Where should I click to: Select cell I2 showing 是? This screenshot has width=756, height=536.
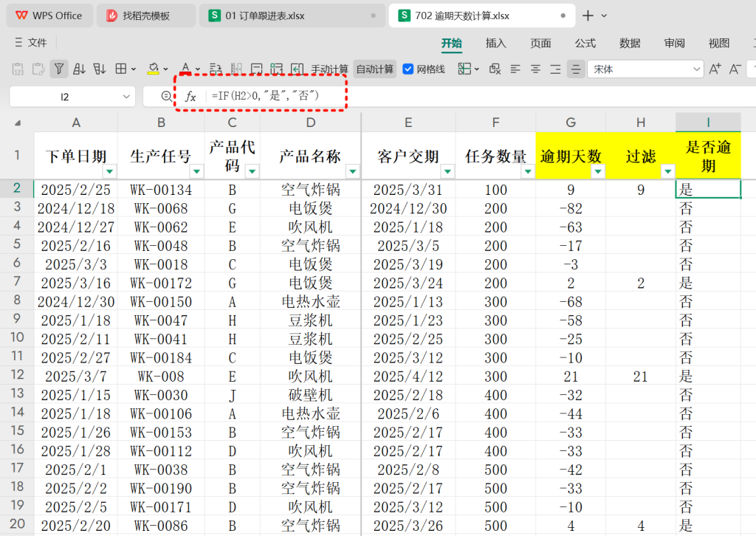(x=708, y=190)
